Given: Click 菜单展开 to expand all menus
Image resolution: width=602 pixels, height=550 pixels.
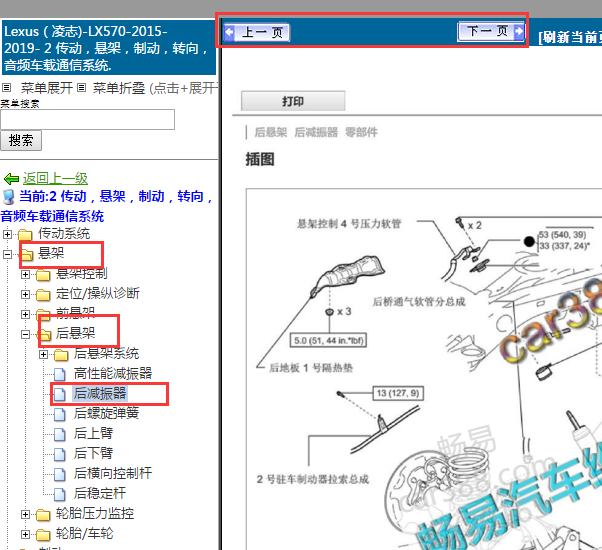Looking at the screenshot, I should [46, 88].
